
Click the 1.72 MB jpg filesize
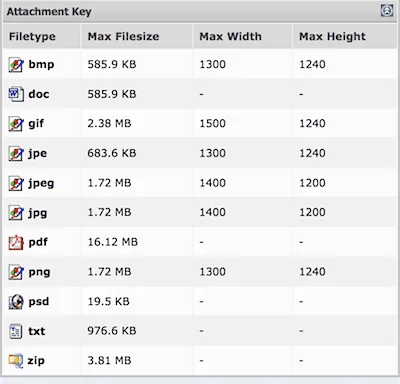(109, 212)
